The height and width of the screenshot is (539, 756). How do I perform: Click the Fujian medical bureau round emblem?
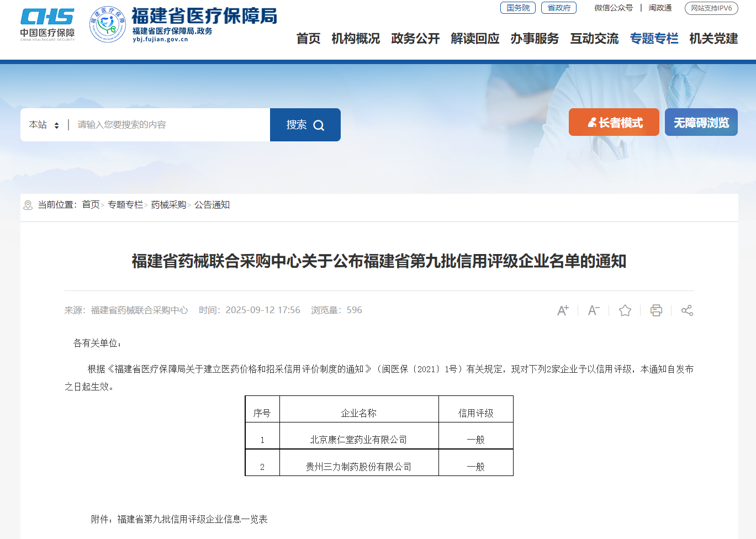click(x=108, y=24)
